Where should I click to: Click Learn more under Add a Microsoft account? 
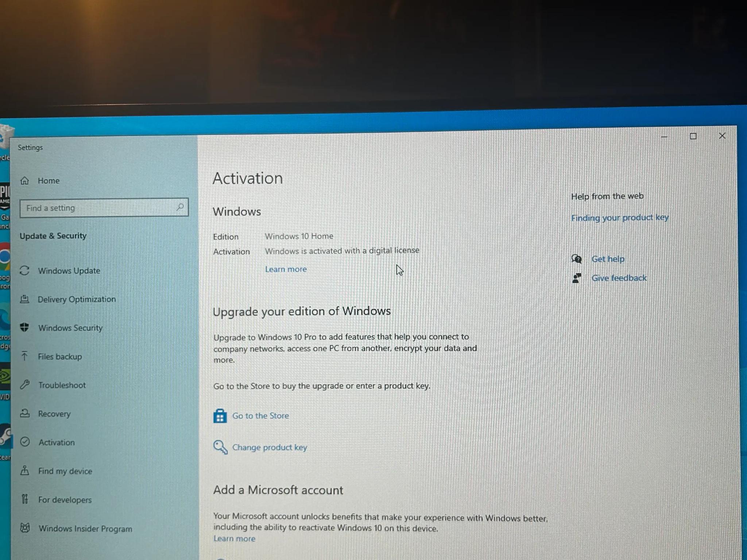234,538
